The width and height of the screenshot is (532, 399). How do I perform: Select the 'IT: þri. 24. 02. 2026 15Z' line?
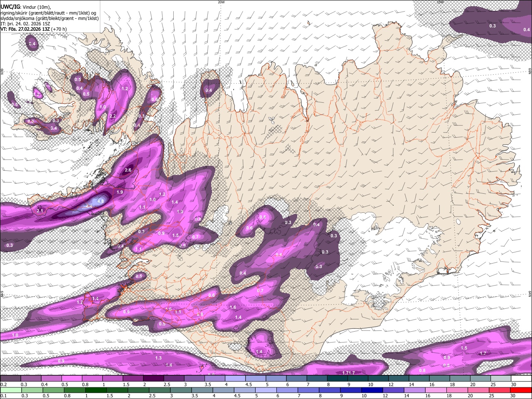click(25, 24)
